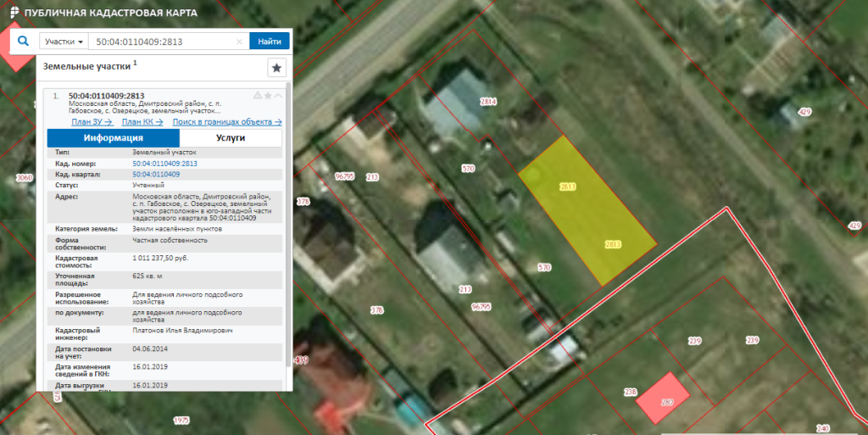Open the План ЗУ link
Screen dimensions: 868x435
92,121
